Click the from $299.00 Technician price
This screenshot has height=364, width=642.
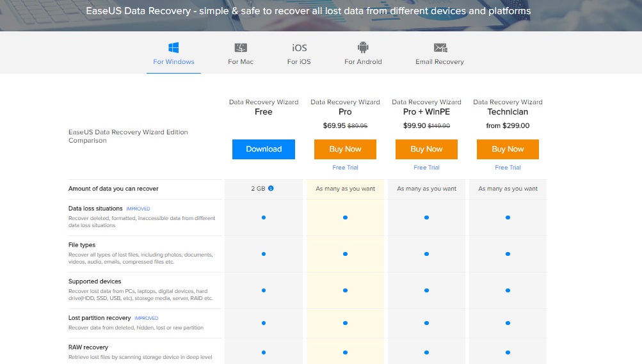pyautogui.click(x=508, y=125)
